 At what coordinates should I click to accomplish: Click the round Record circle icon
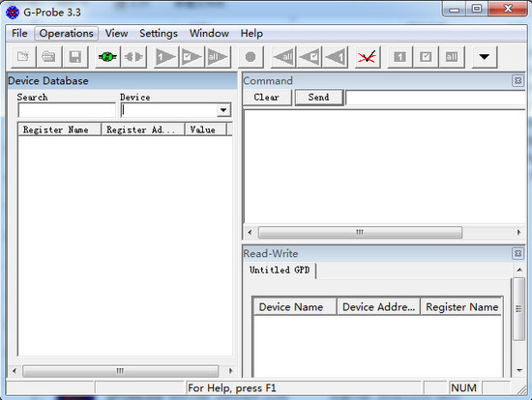click(251, 57)
